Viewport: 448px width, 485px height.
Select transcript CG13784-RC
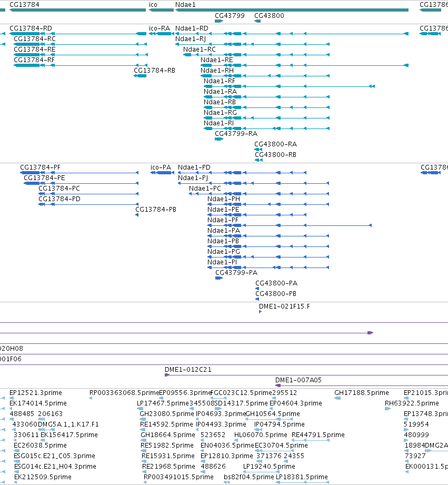point(35,38)
